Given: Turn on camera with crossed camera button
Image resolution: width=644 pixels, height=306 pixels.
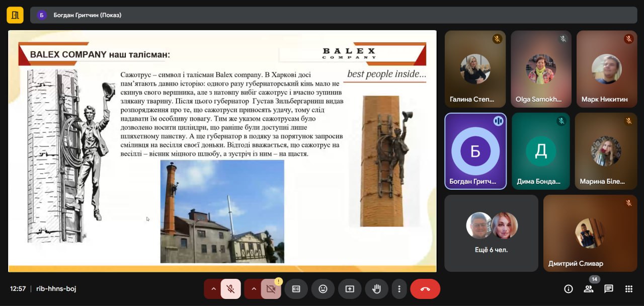Looking at the screenshot, I should (x=271, y=289).
